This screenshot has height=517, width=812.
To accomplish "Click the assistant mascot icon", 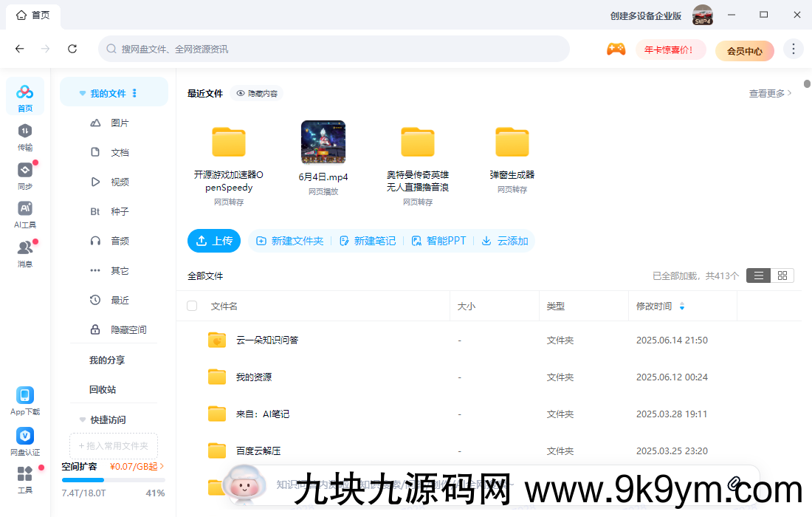I will [x=244, y=484].
